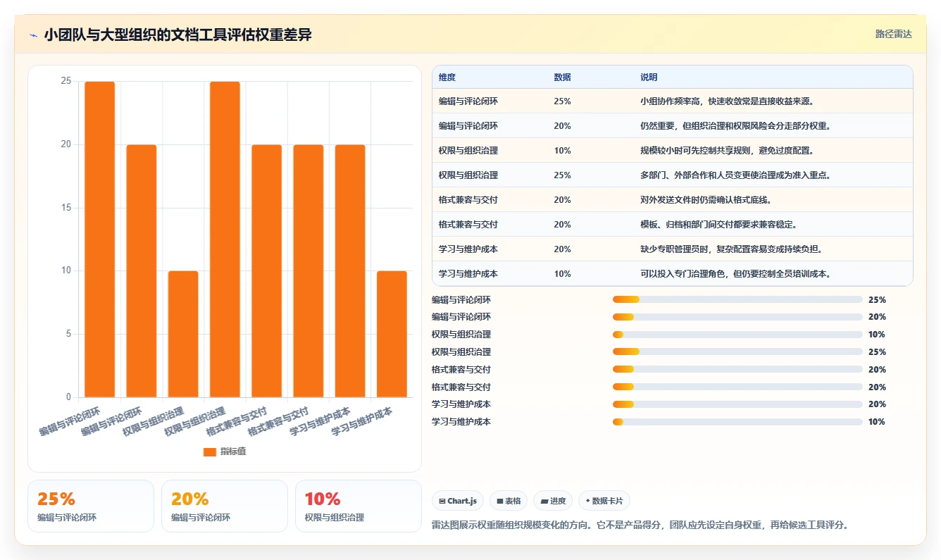941x560 pixels.
Task: Click the 学习与维护成本 progress bar showing 20%
Action: [x=737, y=404]
